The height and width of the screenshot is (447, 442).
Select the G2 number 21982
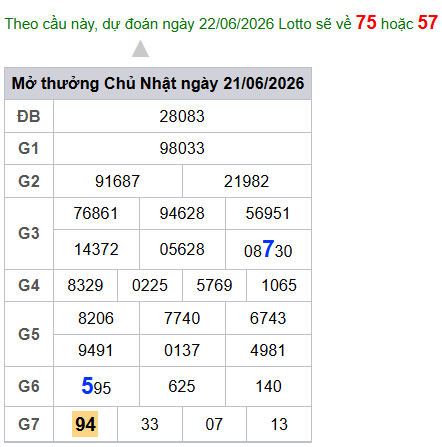point(246,181)
